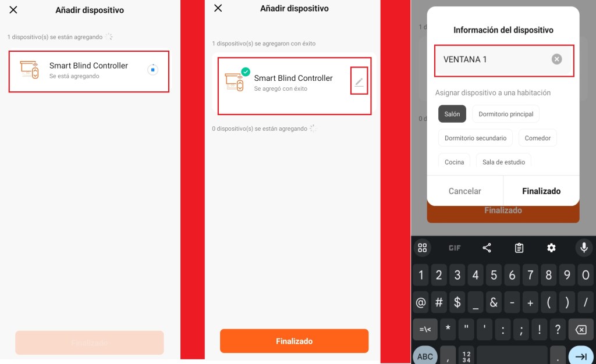Viewport: 596px width, 364px height.
Task: Select the Salón room chip
Action: tap(452, 114)
